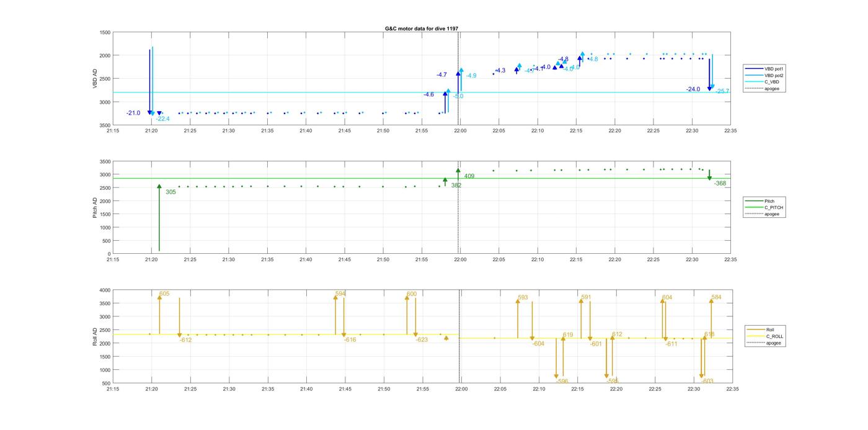The width and height of the screenshot is (868, 430).
Task: Click the '619' roll annotation
Action: coord(568,335)
